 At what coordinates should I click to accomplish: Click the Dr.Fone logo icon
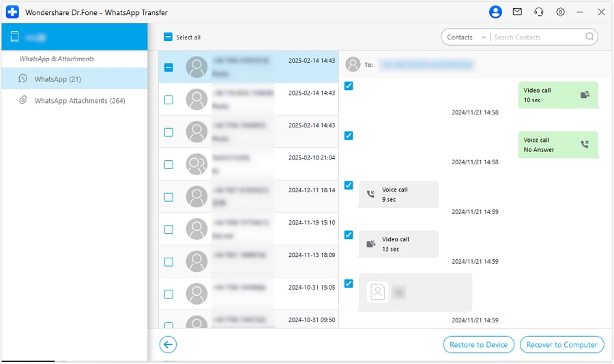click(12, 12)
